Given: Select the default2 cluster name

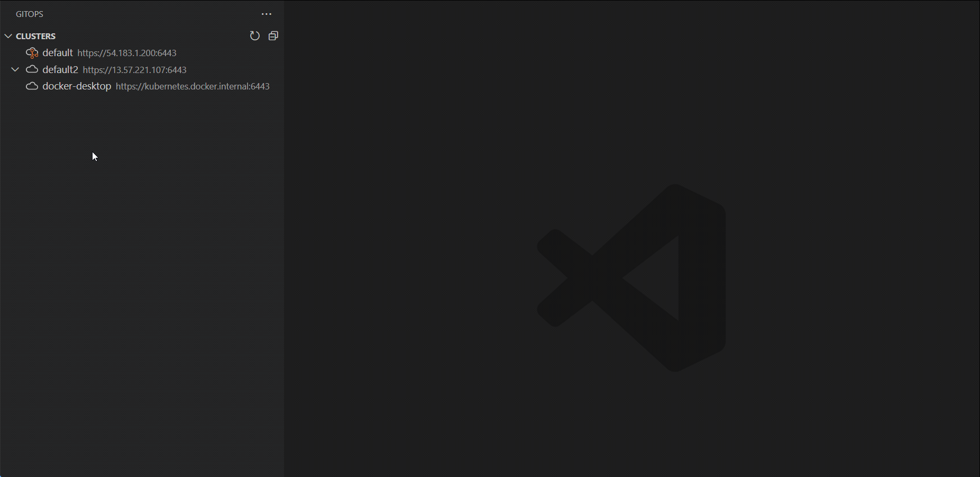Looking at the screenshot, I should [60, 69].
